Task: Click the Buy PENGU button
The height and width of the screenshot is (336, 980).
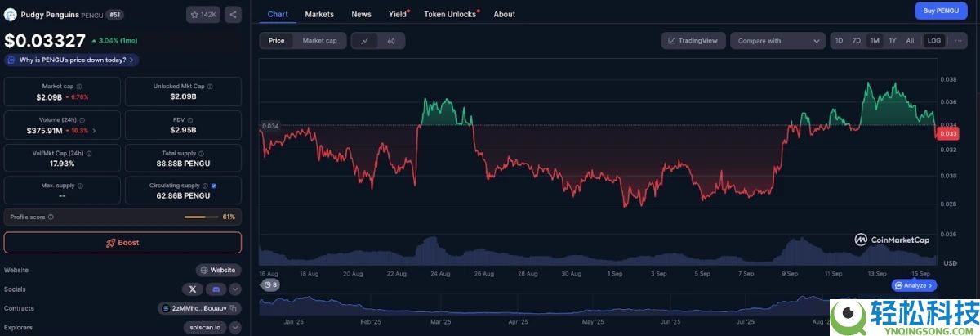Action: click(941, 11)
